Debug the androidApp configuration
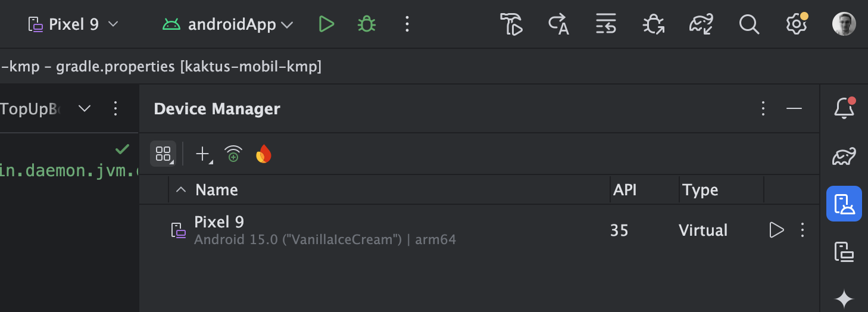Viewport: 868px width, 312px height. click(366, 24)
